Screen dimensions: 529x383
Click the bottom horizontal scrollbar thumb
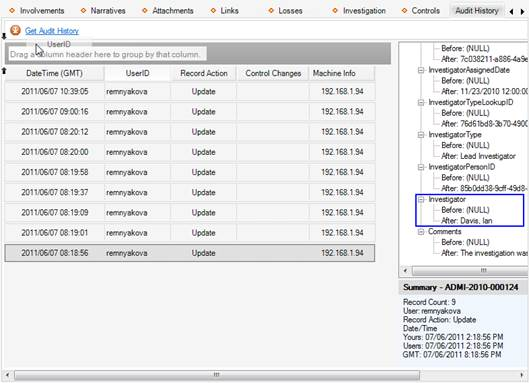pos(217,375)
